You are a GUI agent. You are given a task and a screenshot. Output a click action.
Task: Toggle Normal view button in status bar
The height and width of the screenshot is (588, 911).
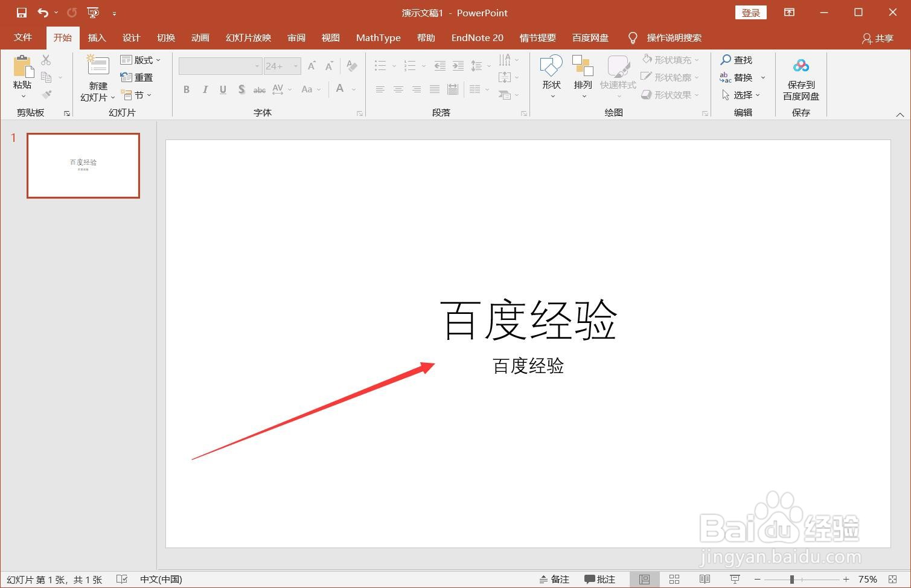point(644,579)
